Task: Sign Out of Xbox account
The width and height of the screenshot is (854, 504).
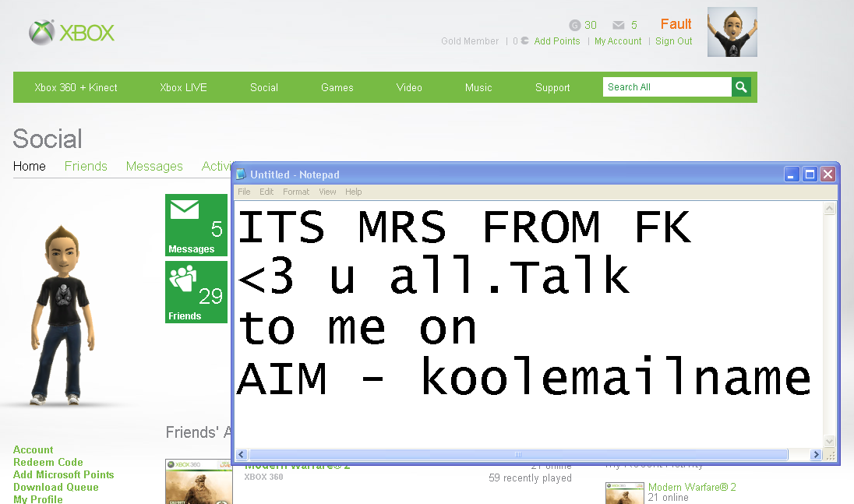Action: pos(673,41)
